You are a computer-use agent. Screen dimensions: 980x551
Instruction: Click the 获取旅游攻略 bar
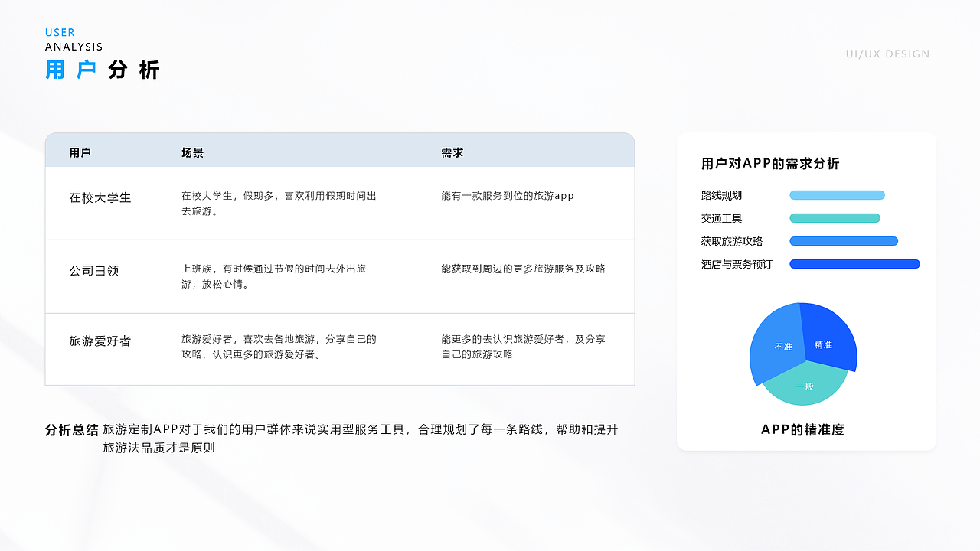(x=844, y=241)
